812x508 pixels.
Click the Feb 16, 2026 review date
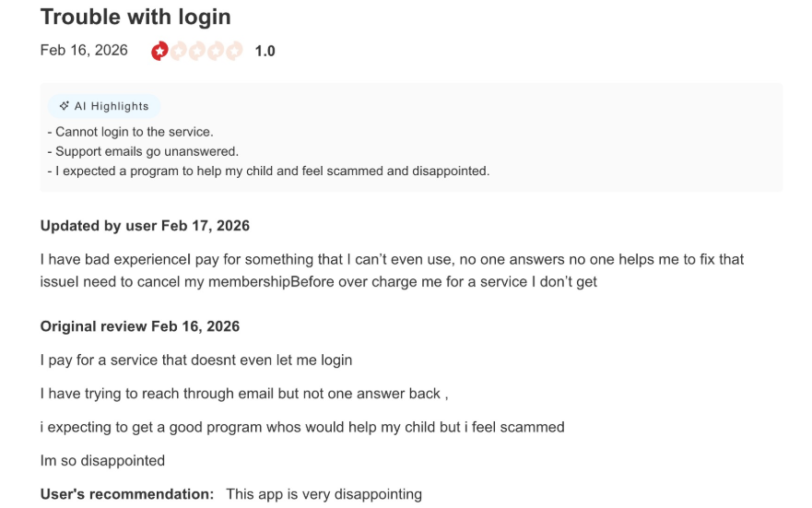coord(84,50)
